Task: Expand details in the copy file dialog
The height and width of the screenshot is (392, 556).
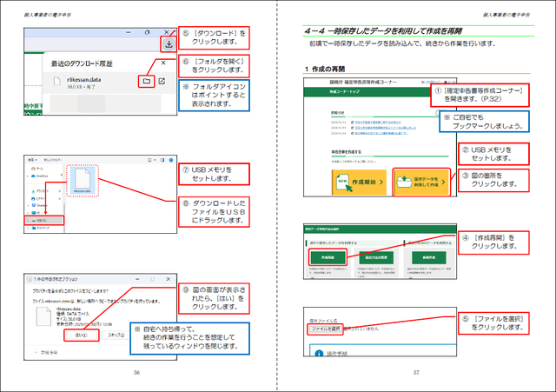Action: (x=46, y=353)
